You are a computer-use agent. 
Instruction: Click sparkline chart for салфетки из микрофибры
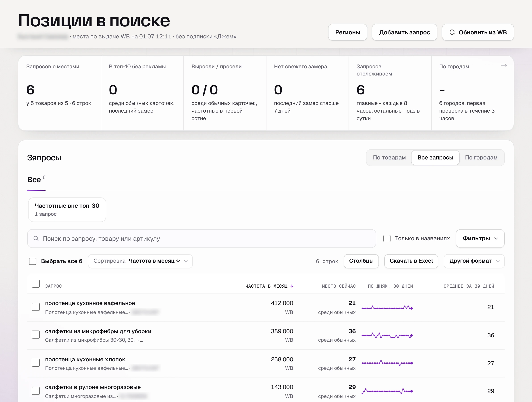(387, 335)
